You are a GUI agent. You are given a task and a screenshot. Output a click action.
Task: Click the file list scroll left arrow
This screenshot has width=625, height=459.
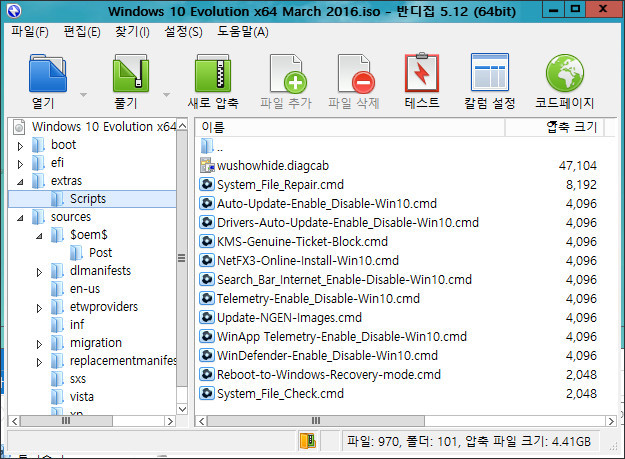pos(202,421)
